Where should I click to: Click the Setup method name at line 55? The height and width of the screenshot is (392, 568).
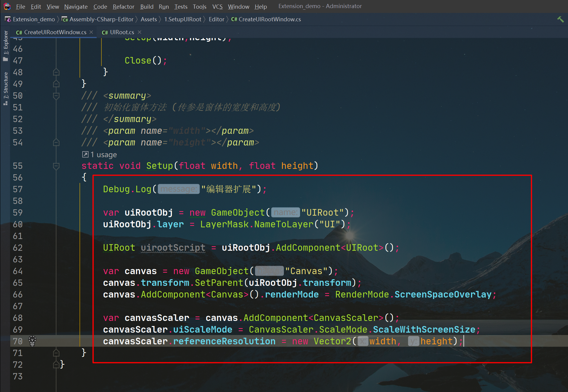coord(160,166)
